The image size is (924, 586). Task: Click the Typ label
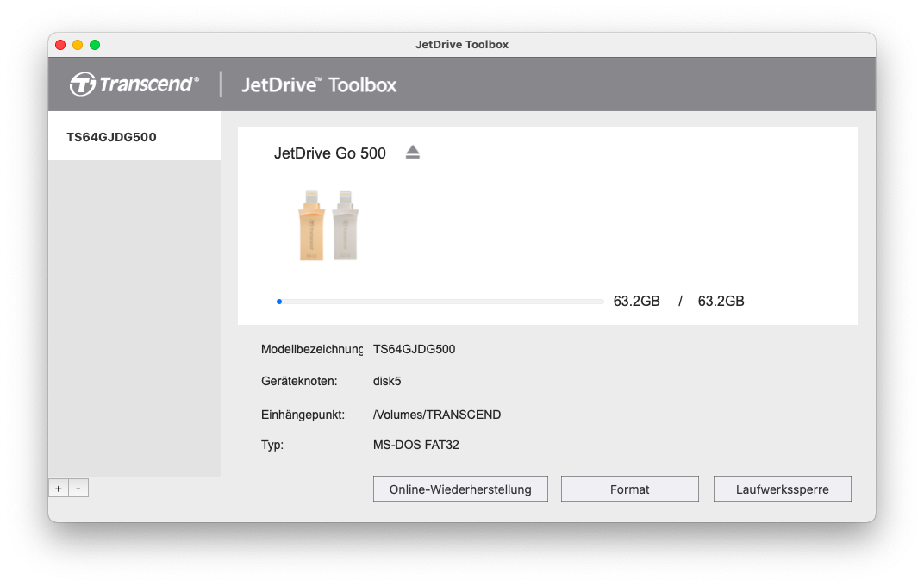(272, 445)
